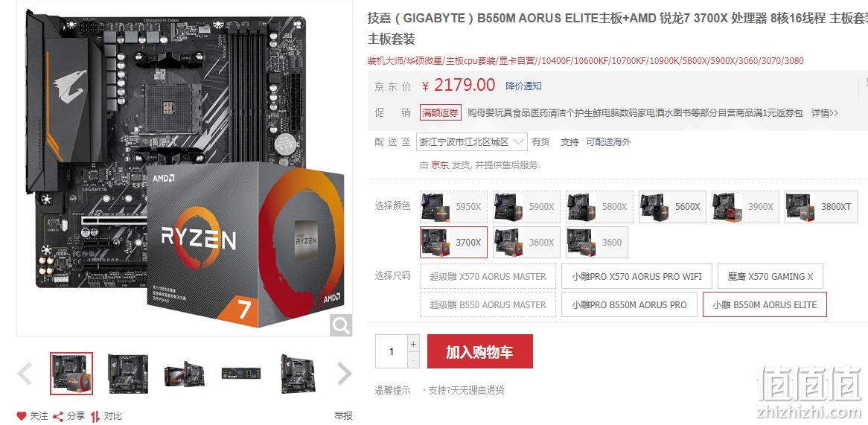Click the 分享 share icon
This screenshot has height=425, width=868.
pos(58,416)
